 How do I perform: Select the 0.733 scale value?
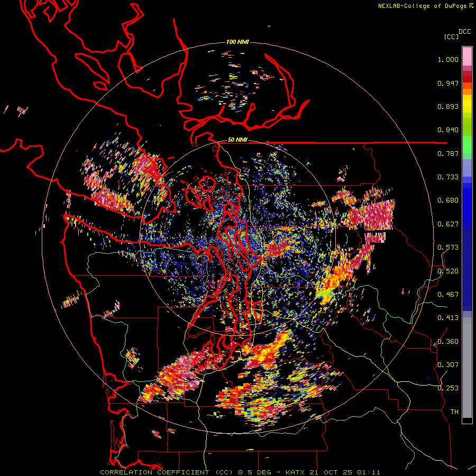pos(448,177)
